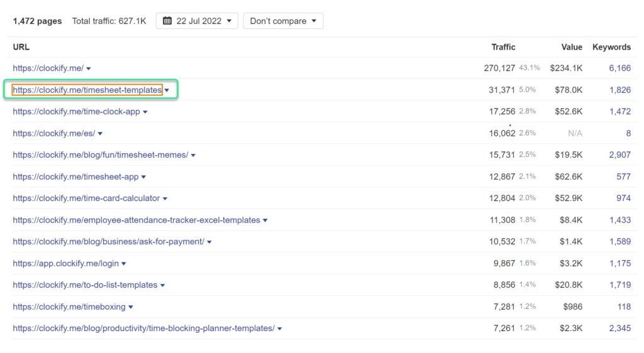Expand arrow beside time-blocking-planner-templates URL

pos(279,329)
